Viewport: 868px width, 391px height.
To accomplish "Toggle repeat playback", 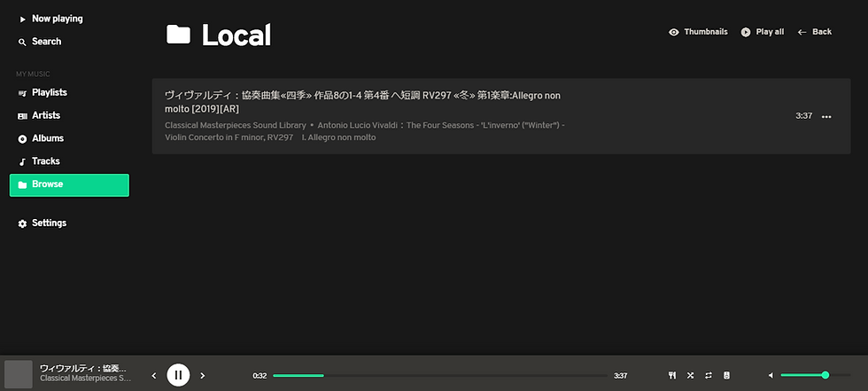I will (x=708, y=376).
